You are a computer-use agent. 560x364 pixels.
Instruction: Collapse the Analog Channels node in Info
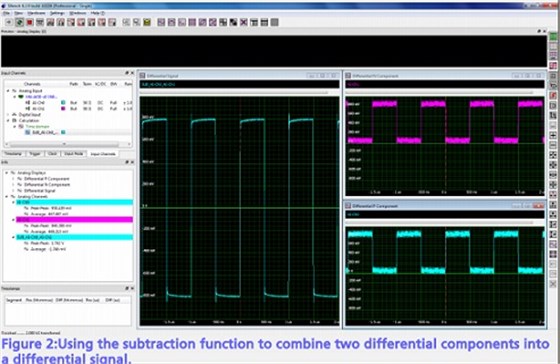(x=7, y=196)
